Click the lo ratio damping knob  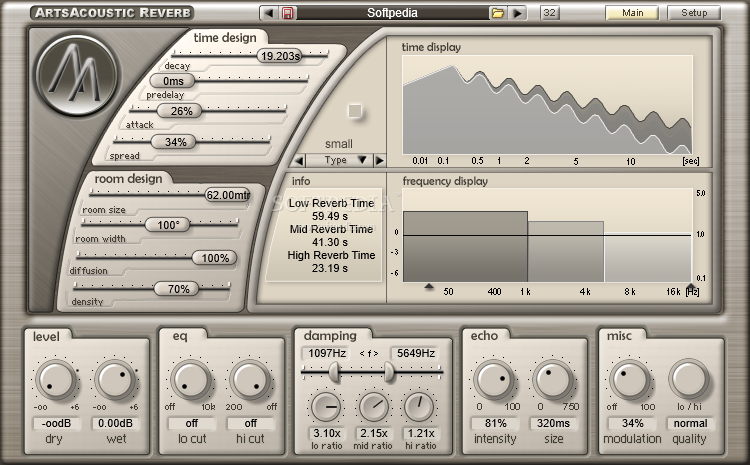click(x=326, y=408)
